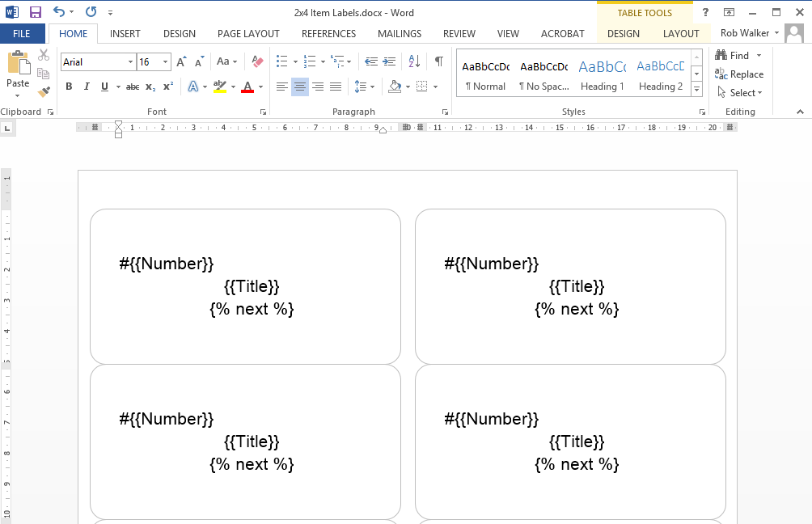Screen dimensions: 812x524
Task: Click the yellow text highlight color button
Action: coord(219,87)
